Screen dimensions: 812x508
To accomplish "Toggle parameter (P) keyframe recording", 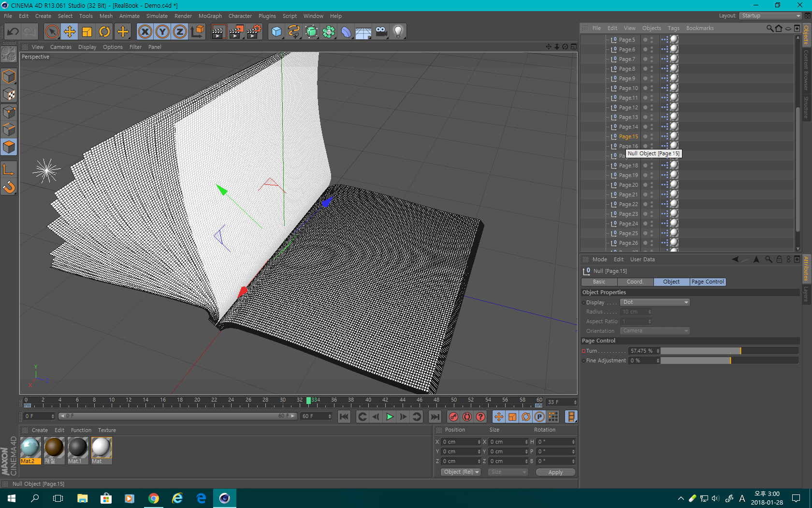I will coord(539,417).
